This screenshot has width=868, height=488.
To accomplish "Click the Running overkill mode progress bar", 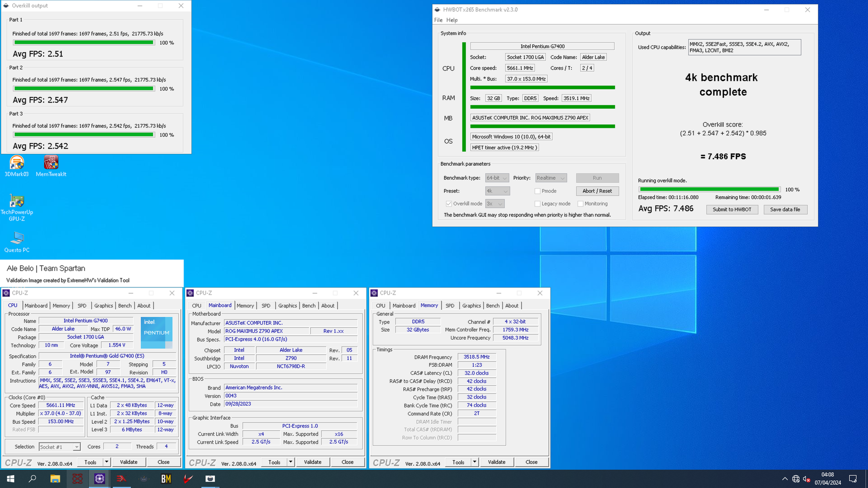I will click(709, 189).
